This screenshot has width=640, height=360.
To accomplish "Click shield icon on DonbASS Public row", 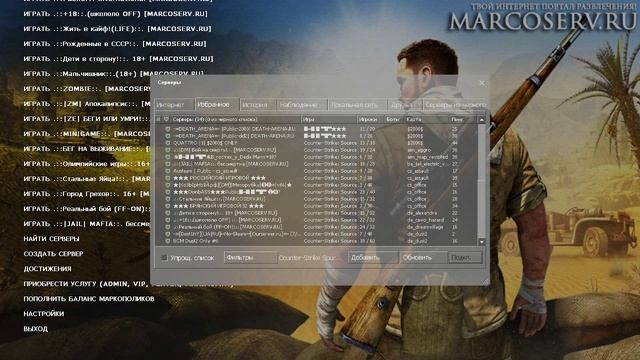I will click(168, 192).
